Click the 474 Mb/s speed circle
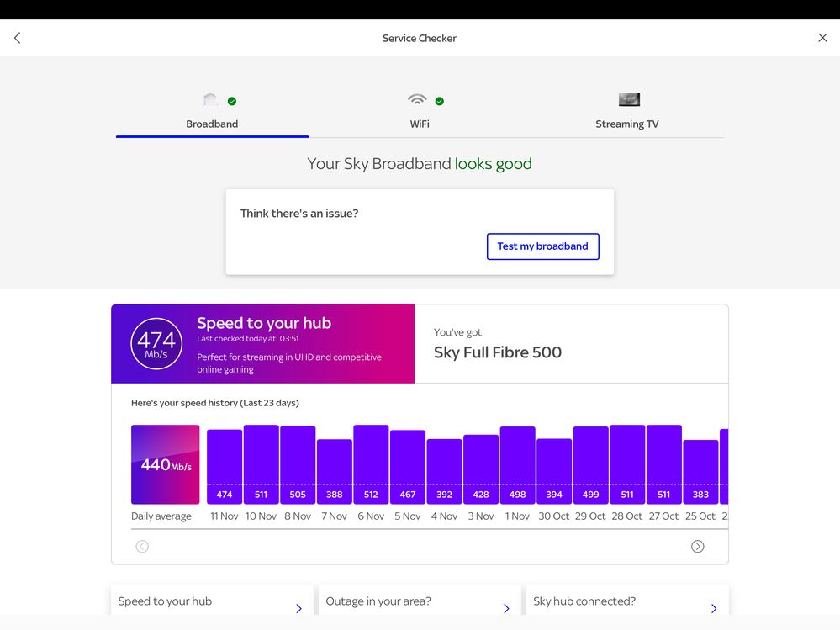 (x=156, y=344)
